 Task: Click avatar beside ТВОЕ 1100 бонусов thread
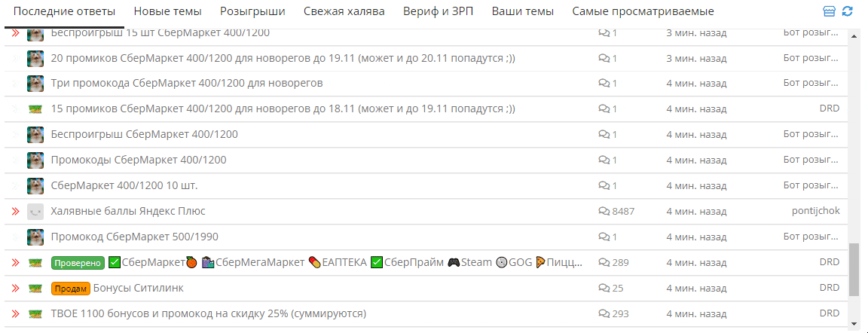tap(35, 313)
